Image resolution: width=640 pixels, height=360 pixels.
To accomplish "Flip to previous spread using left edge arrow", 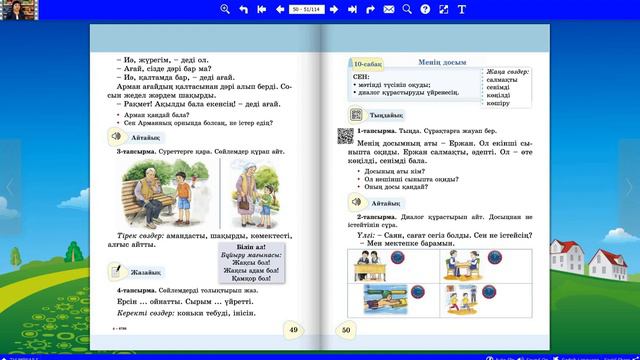I will (x=10, y=187).
